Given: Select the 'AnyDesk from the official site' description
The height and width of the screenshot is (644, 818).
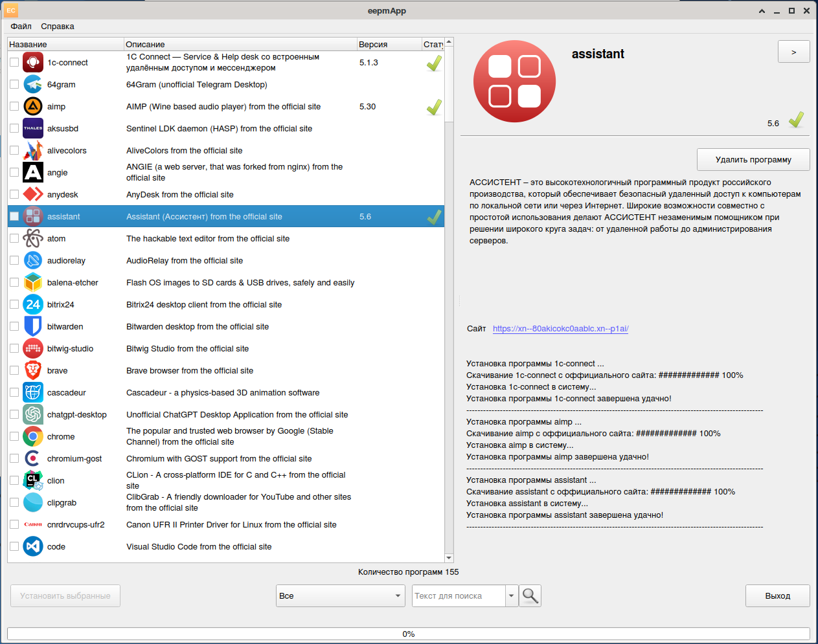Looking at the screenshot, I should pos(180,195).
